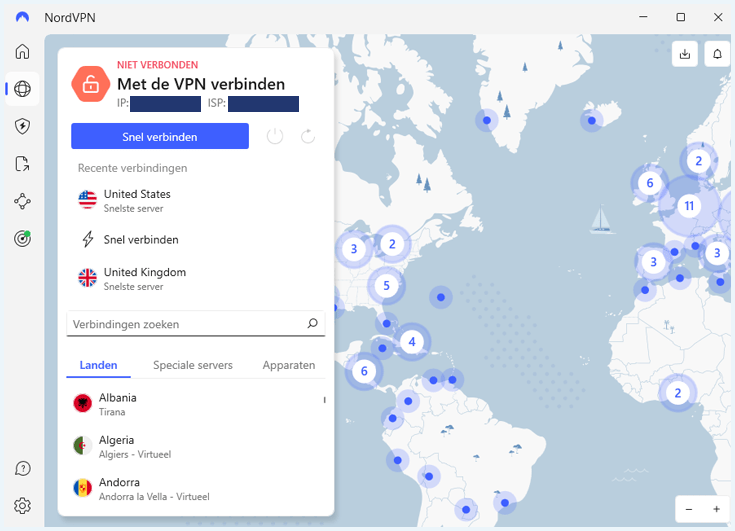This screenshot has width=735, height=531.
Task: Switch to the Speciale servers tab
Action: pyautogui.click(x=193, y=365)
